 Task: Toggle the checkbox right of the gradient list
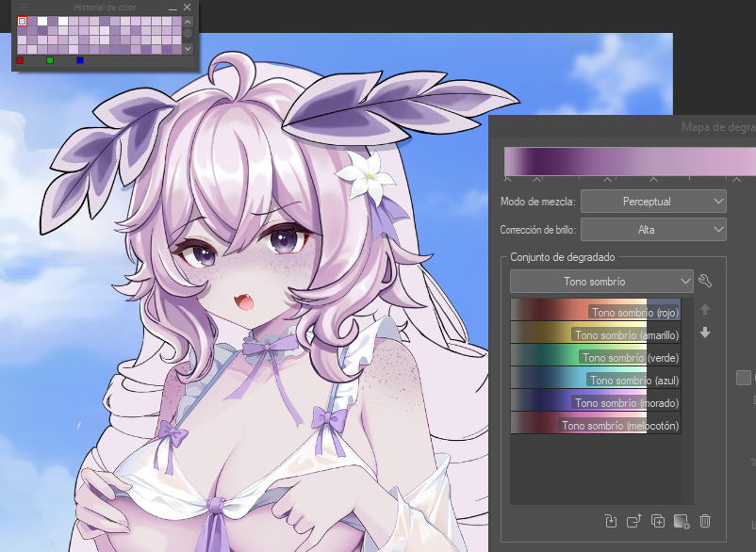(x=744, y=378)
